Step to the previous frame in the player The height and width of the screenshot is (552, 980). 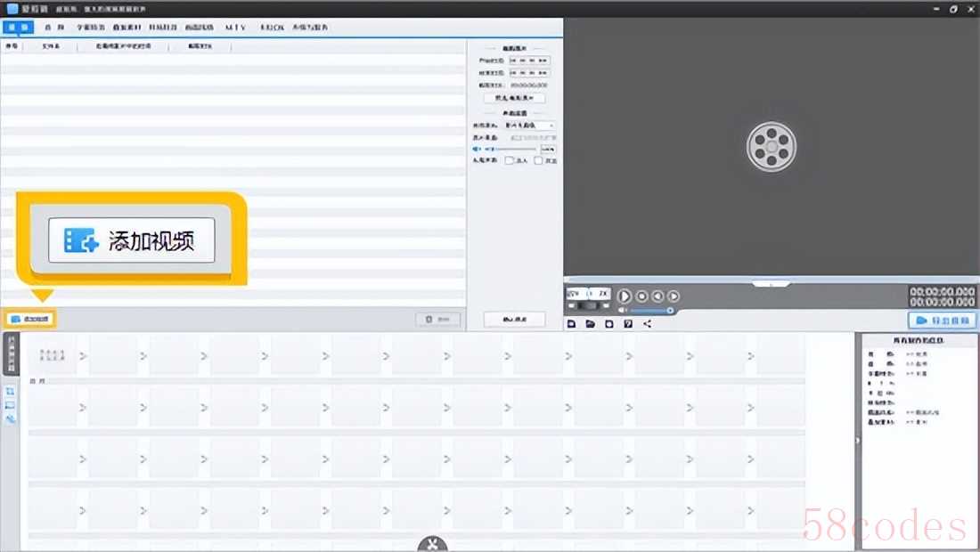(657, 296)
